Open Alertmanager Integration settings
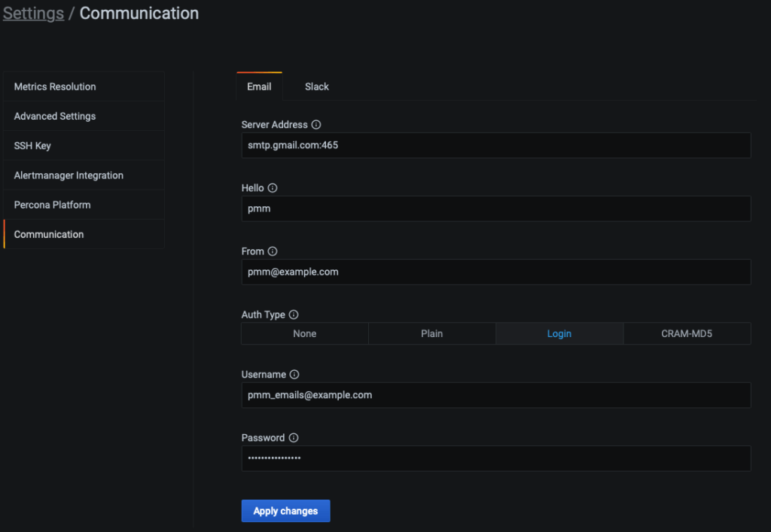 point(69,175)
